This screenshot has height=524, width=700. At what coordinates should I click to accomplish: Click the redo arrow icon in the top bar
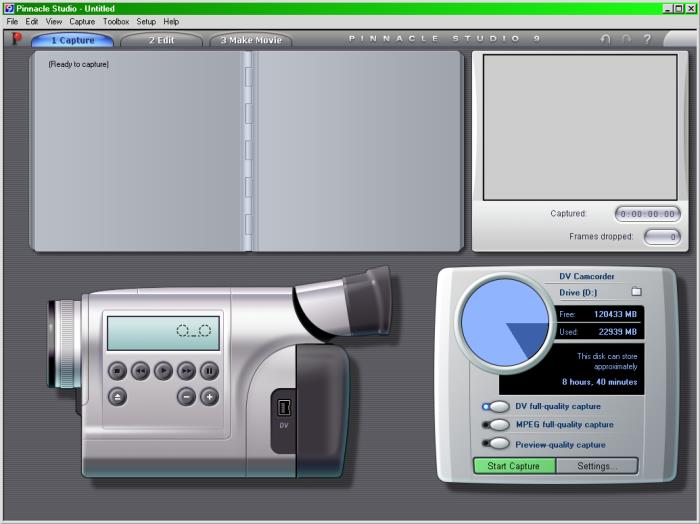[x=626, y=39]
